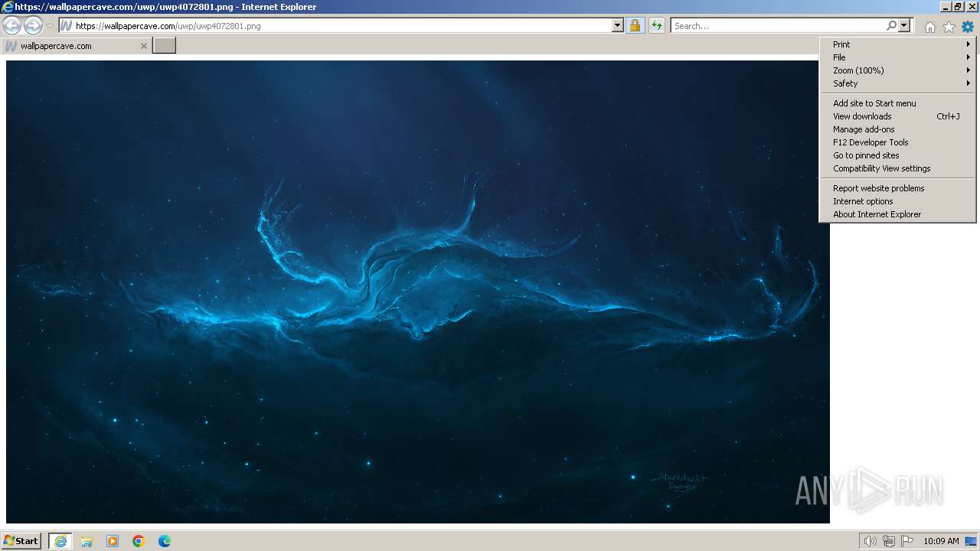This screenshot has height=551, width=980.
Task: Select Report website problems
Action: pyautogui.click(x=897, y=188)
